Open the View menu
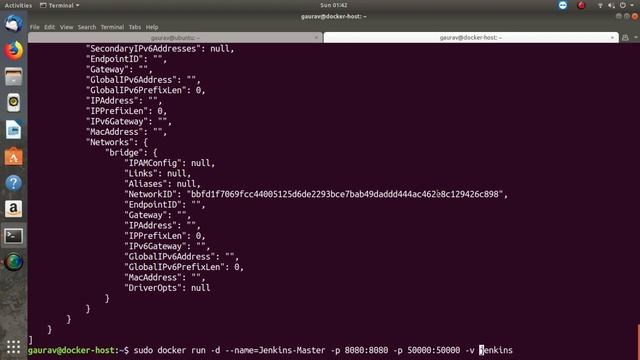The height and width of the screenshot is (360, 640). [x=67, y=27]
